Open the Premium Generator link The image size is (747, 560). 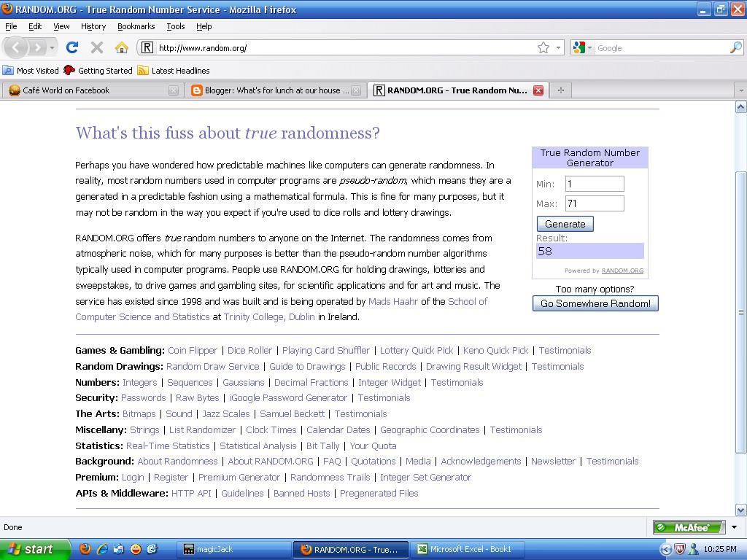(239, 477)
